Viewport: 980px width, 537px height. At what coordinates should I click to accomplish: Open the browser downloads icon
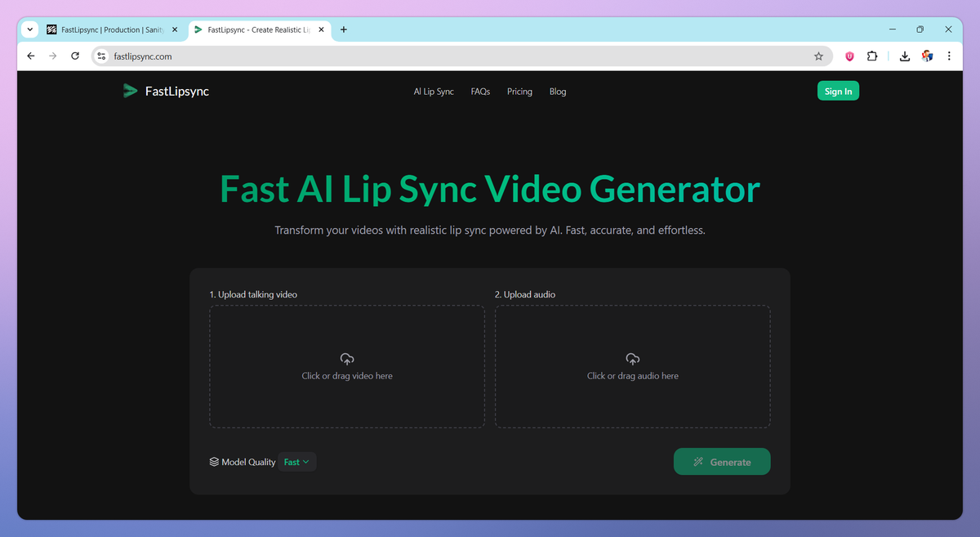tap(905, 56)
